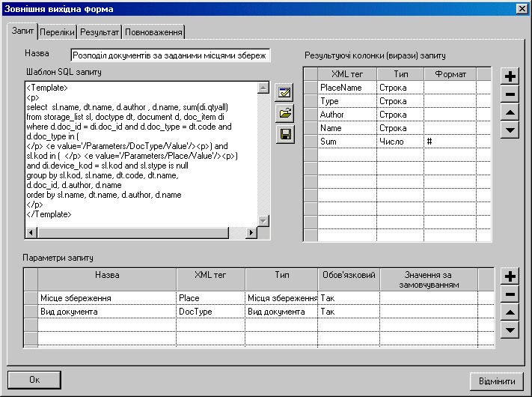Click the format cell for PlaceName row
532x397 pixels.
450,88
